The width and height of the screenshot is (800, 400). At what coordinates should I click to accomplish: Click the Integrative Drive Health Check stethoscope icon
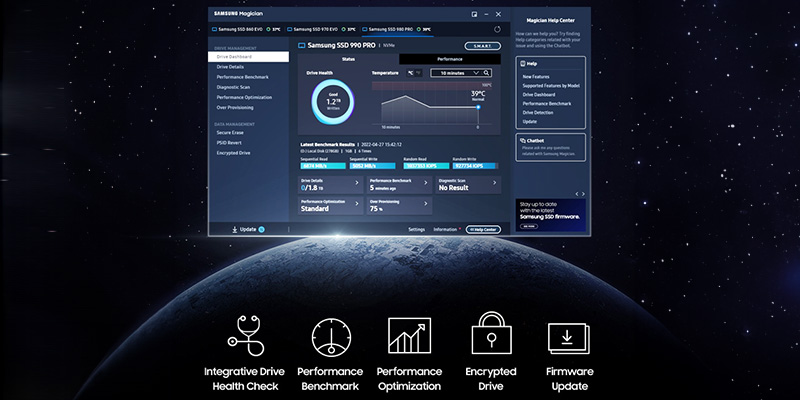coord(245,335)
